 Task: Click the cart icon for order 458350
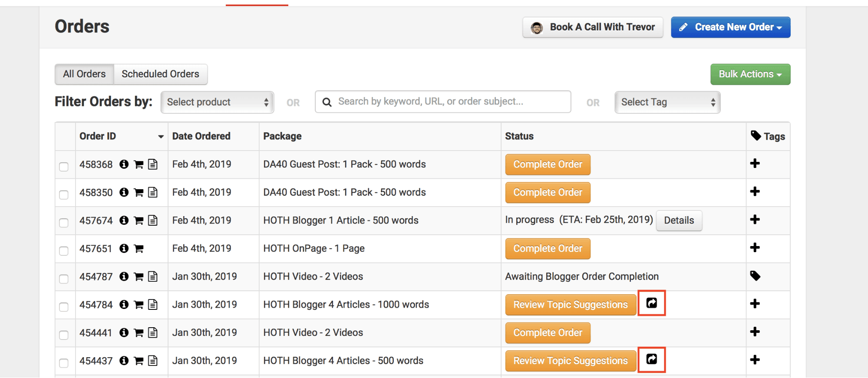pos(139,192)
